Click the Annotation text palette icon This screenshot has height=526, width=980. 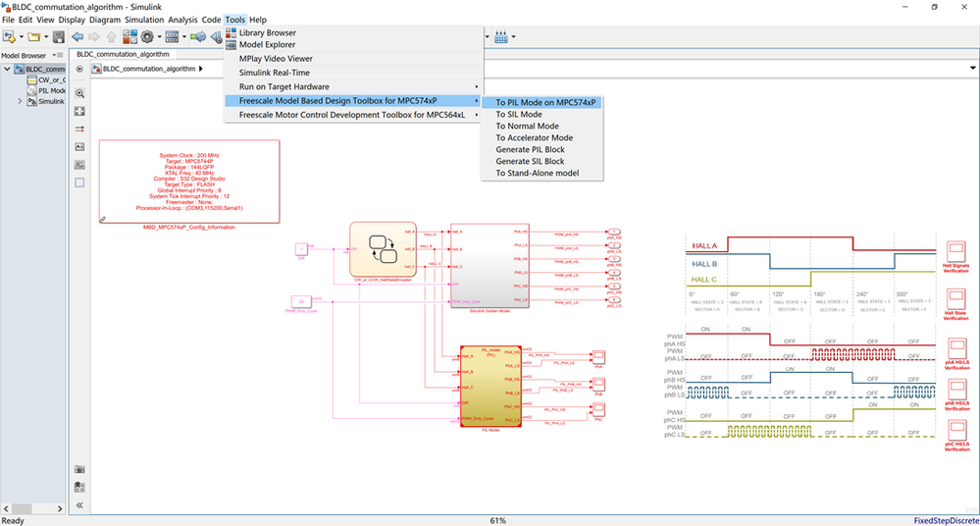point(79,147)
